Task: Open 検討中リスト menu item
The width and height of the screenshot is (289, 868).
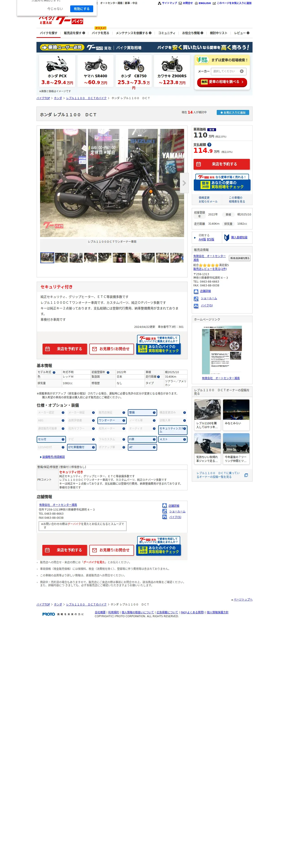Action: [x=218, y=33]
